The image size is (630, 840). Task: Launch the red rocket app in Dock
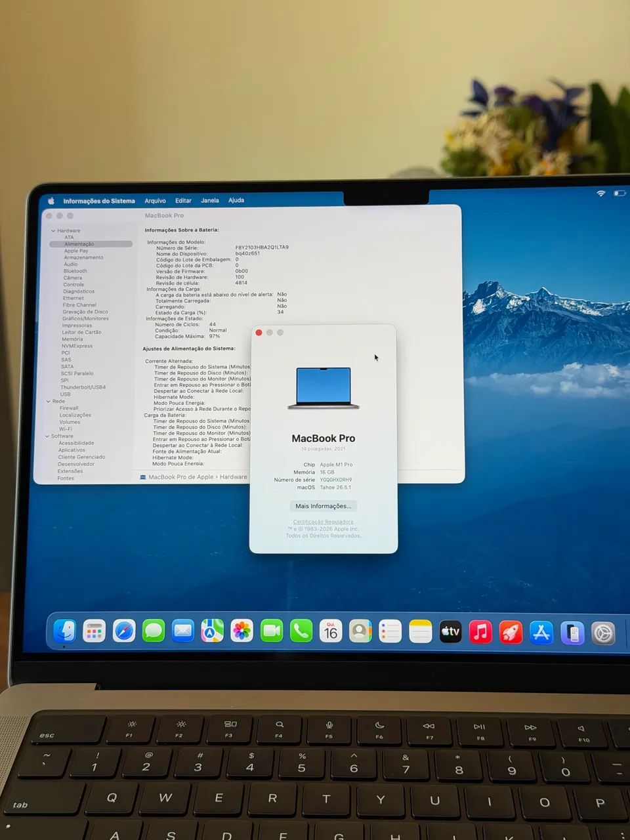pyautogui.click(x=511, y=632)
